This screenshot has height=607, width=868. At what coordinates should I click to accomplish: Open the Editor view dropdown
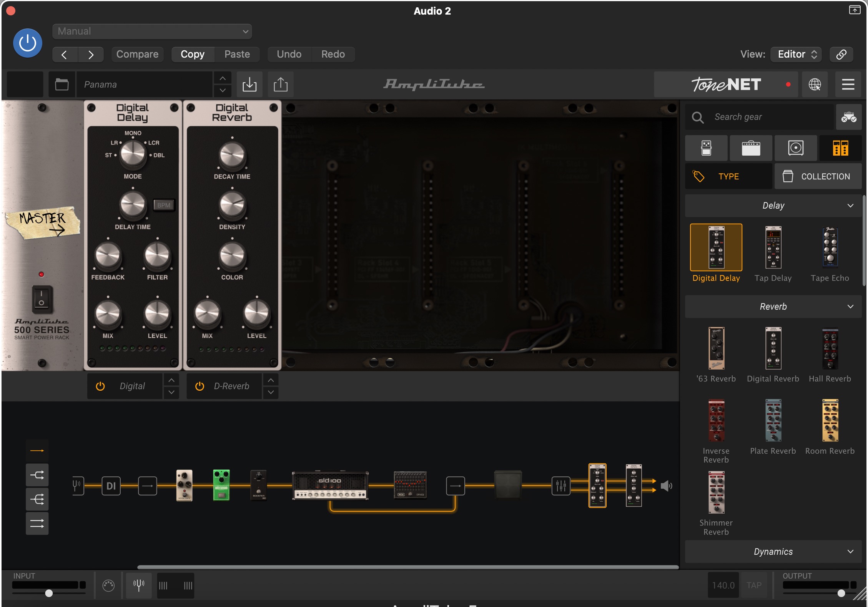796,54
